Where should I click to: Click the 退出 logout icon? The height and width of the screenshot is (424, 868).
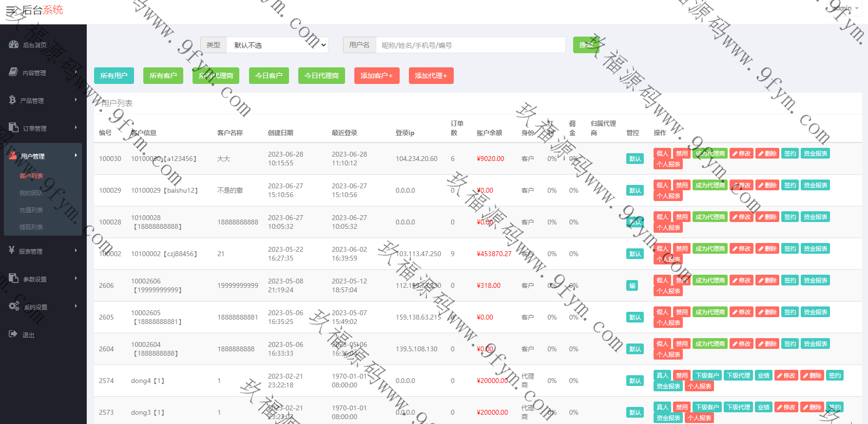point(13,334)
